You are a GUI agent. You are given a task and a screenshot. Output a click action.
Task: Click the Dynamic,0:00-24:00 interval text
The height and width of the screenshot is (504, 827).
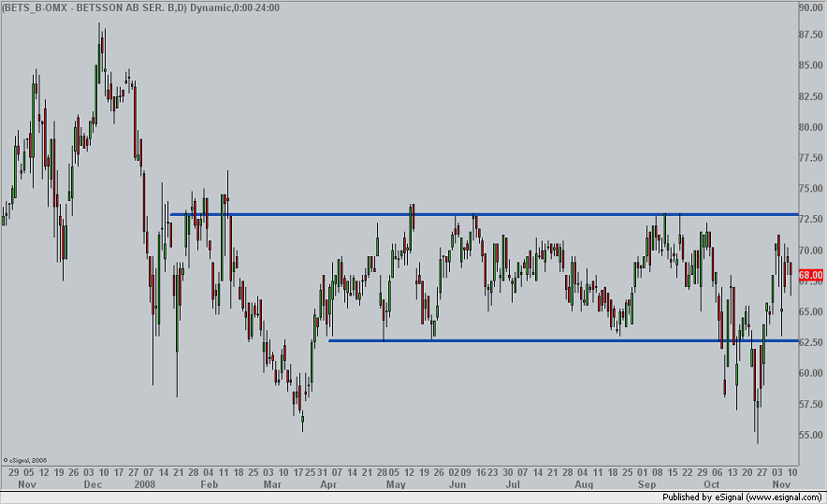pos(235,7)
